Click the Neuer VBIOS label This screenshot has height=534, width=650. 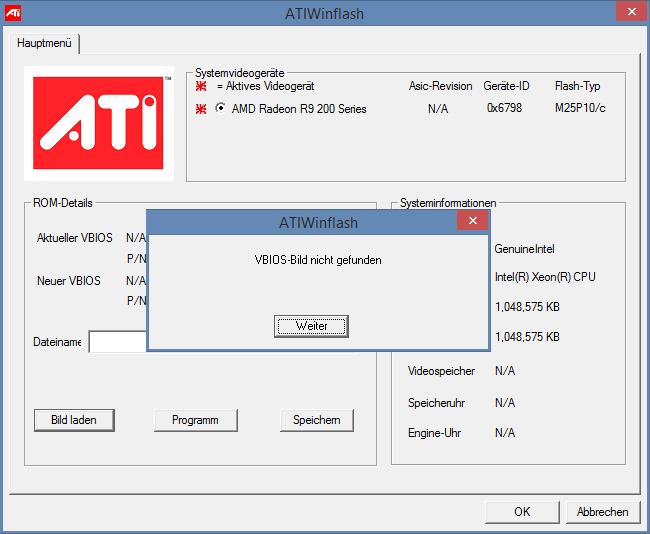pos(69,281)
